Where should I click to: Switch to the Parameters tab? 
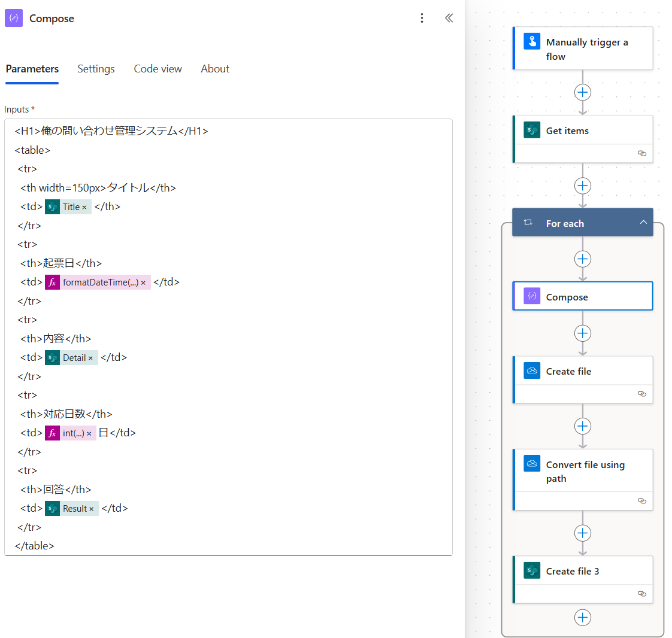coord(32,69)
